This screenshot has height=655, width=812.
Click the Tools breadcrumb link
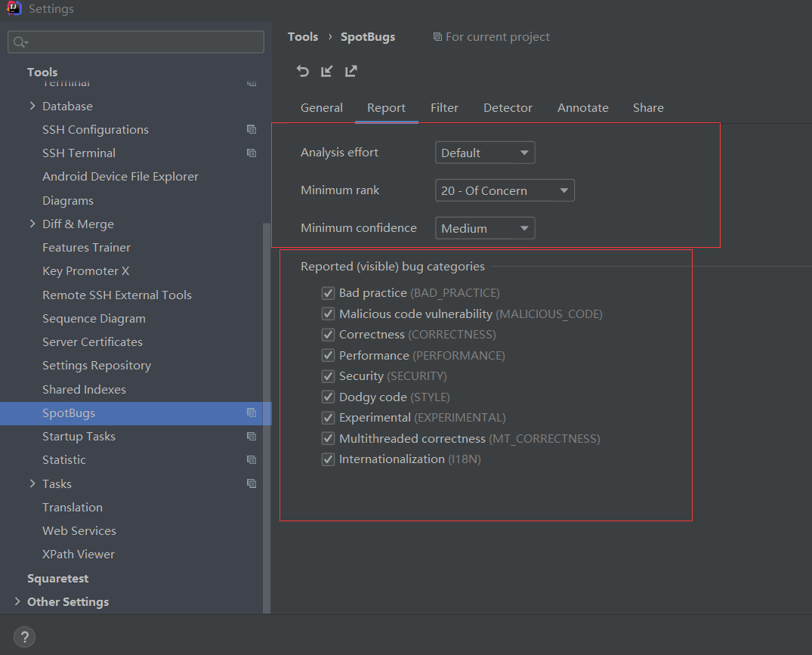[x=303, y=37]
